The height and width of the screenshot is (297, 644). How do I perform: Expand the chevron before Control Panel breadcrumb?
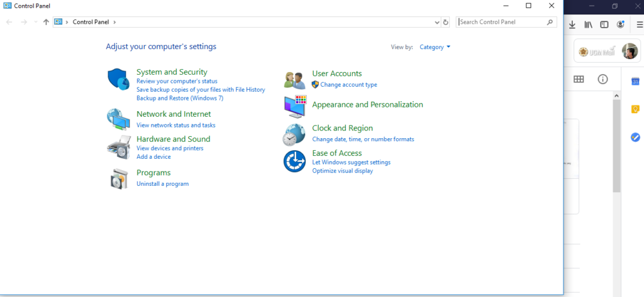point(67,22)
